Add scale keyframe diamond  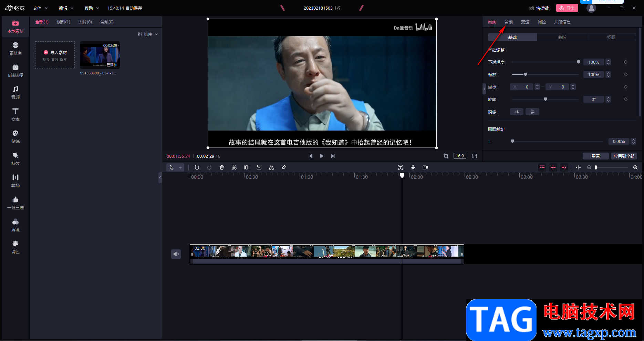tap(626, 74)
